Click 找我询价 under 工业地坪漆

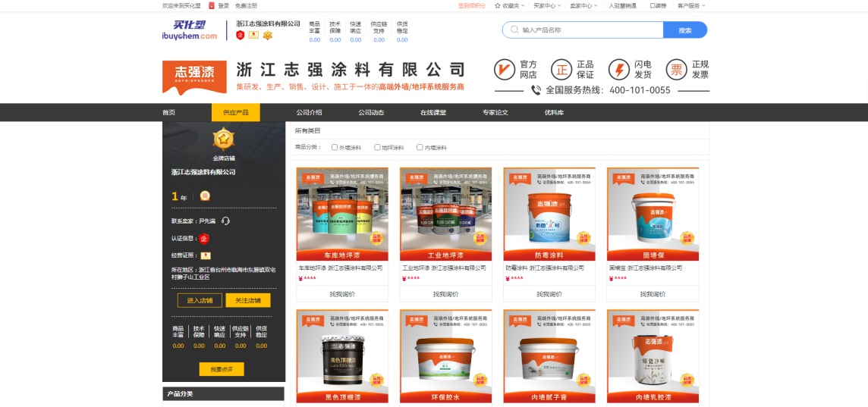445,294
